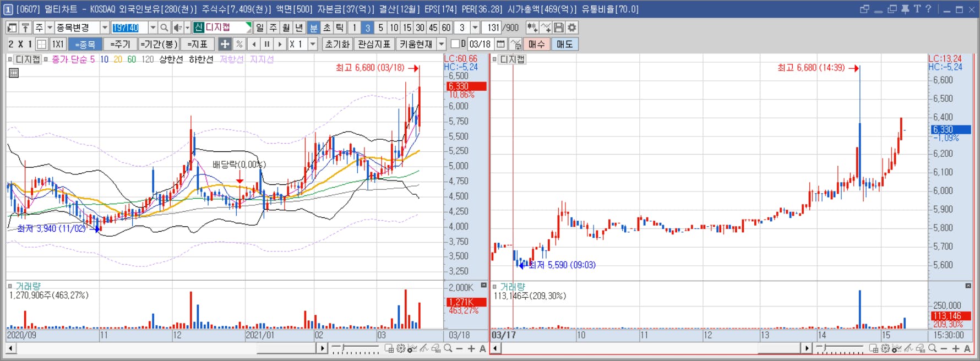Open the minute interval 3 dropdown

click(x=475, y=28)
